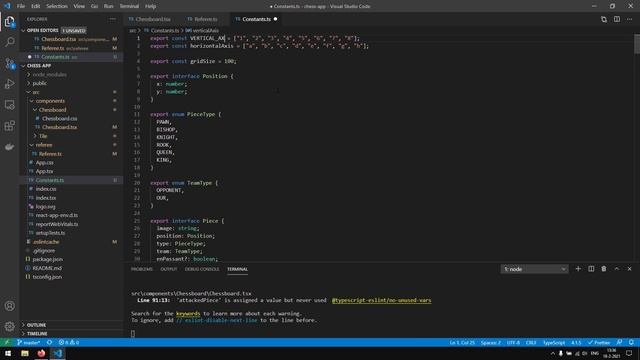
Task: Close unsaved Constants.ts tab via dot
Action: coord(276,19)
